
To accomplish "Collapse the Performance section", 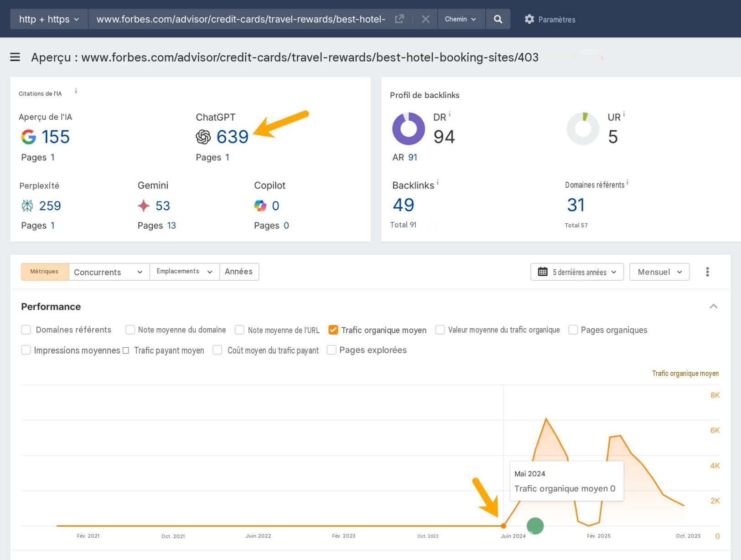I will click(x=714, y=306).
